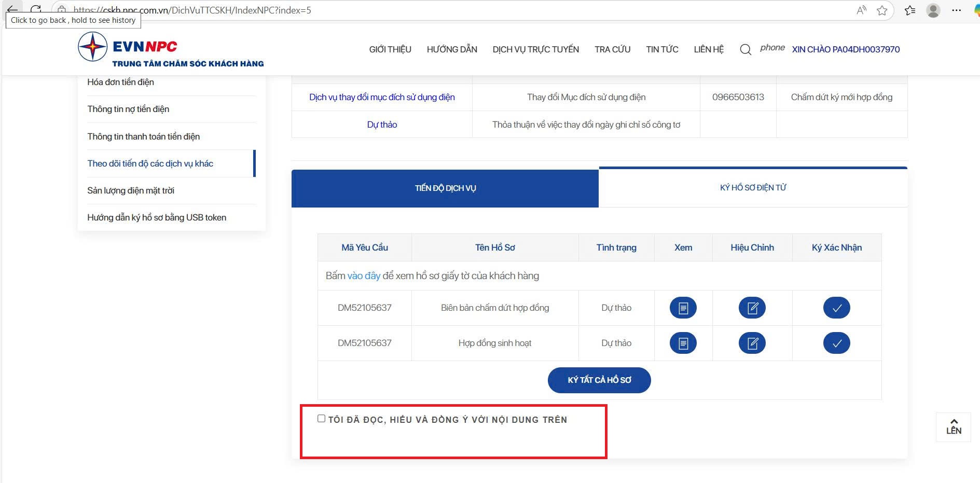
Task: Click the EVNNPC logo
Action: tap(171, 49)
